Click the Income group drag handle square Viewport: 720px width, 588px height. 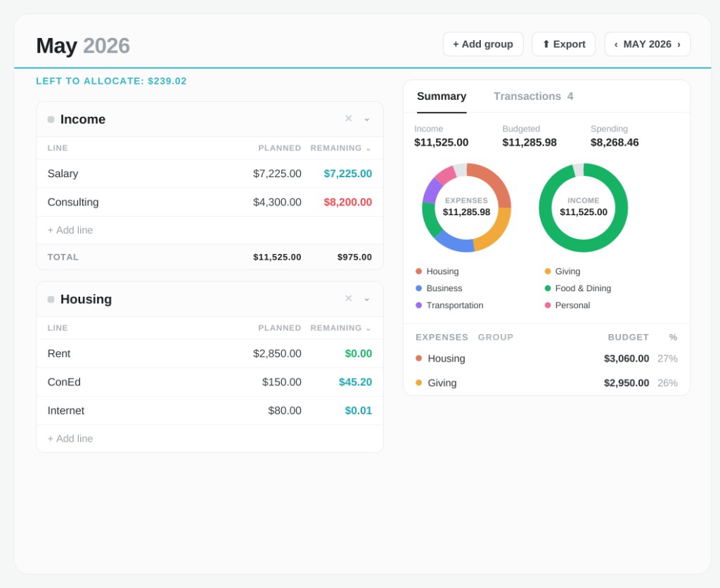click(51, 120)
